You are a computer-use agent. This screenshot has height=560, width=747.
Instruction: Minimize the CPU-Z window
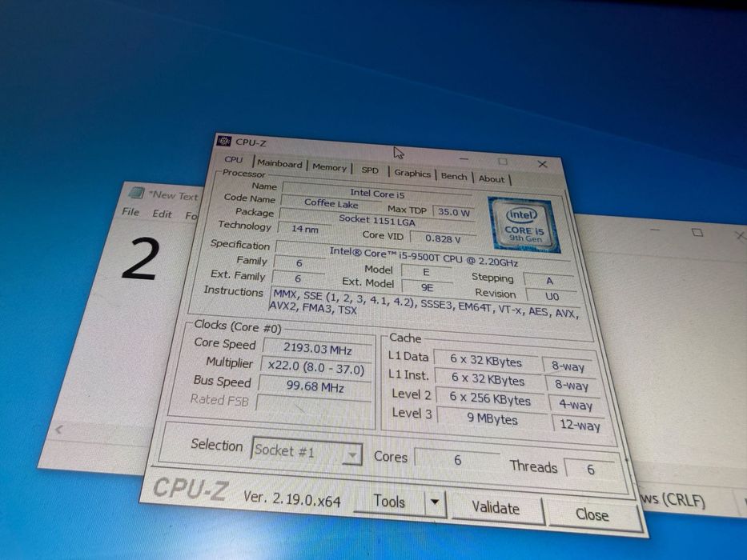point(464,158)
